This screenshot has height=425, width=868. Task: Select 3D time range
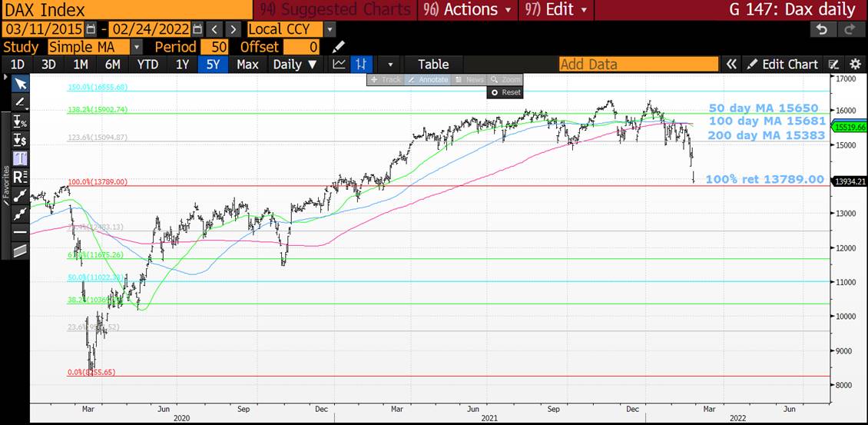pos(48,65)
